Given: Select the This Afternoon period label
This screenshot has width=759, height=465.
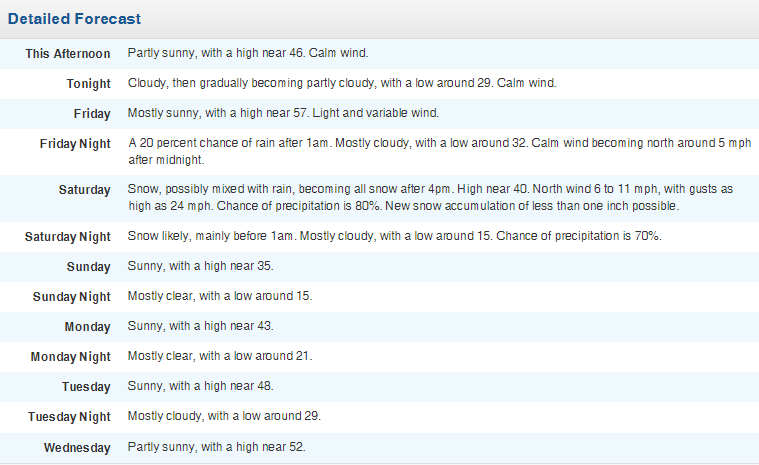Looking at the screenshot, I should click(68, 53).
